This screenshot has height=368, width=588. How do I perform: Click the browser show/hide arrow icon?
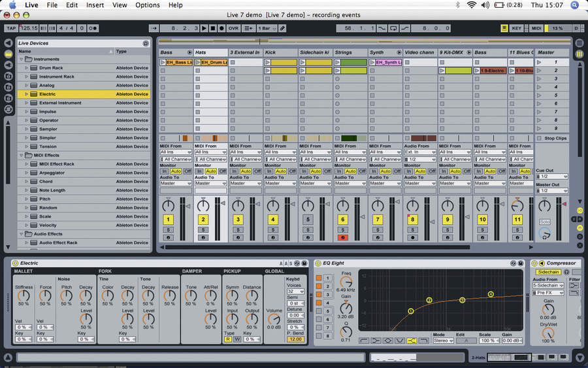click(x=8, y=43)
